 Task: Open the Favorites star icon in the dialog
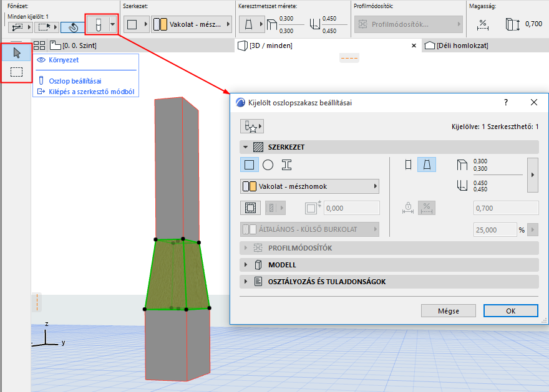tap(251, 127)
